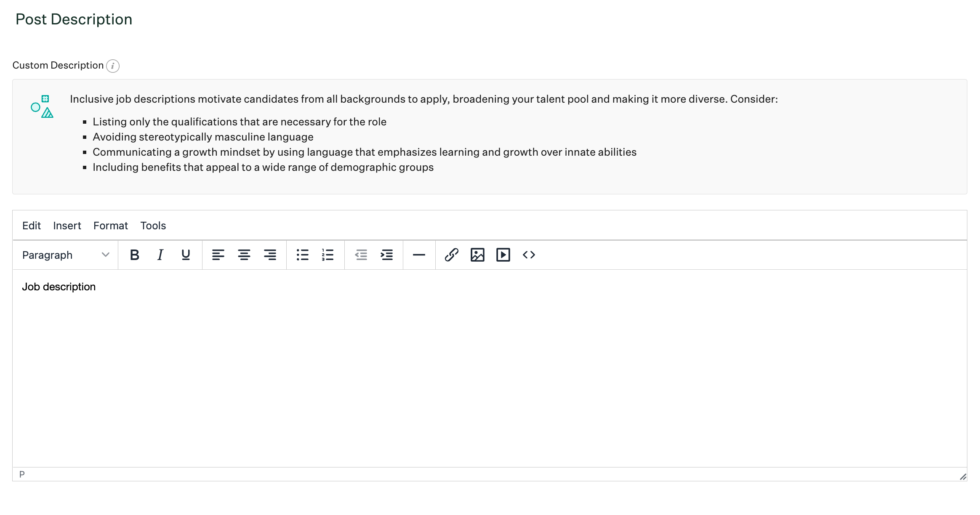View the Custom Description info tooltip
Image resolution: width=980 pixels, height=515 pixels.
tap(113, 66)
